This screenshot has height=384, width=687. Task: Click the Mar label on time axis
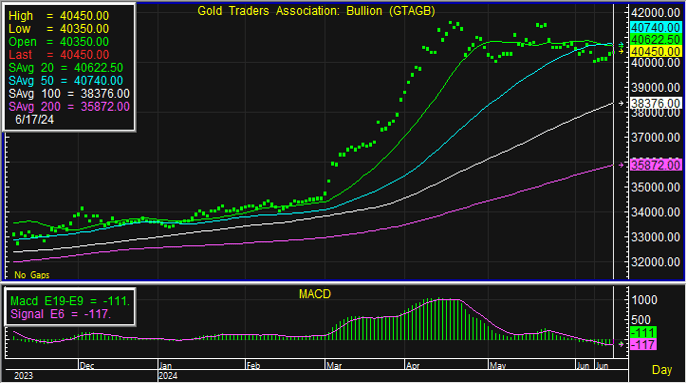click(x=334, y=366)
